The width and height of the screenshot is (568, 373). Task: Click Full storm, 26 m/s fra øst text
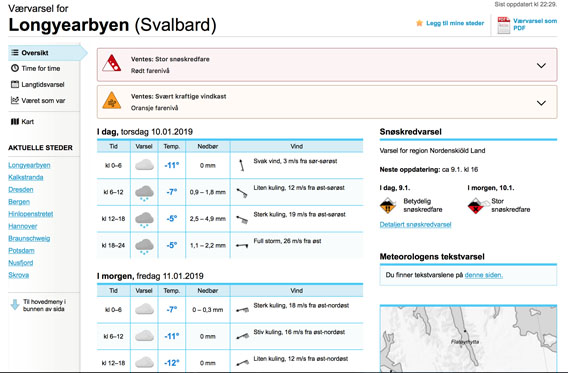point(287,241)
